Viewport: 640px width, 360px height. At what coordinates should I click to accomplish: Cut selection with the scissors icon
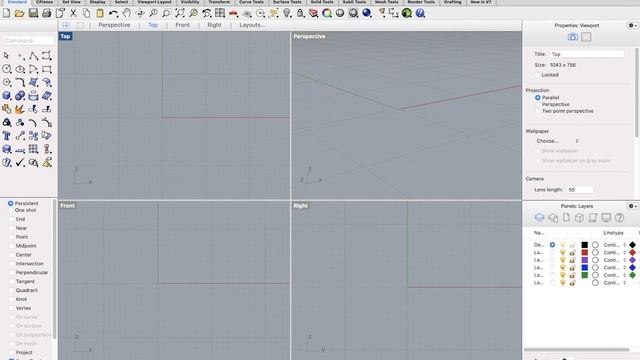[73, 13]
